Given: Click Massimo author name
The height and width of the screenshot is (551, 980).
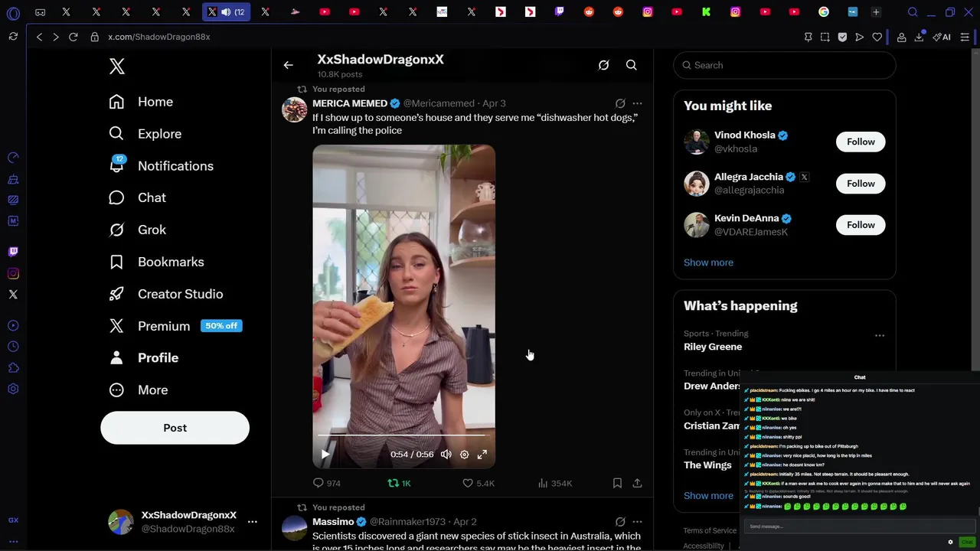Looking at the screenshot, I should pyautogui.click(x=333, y=522).
